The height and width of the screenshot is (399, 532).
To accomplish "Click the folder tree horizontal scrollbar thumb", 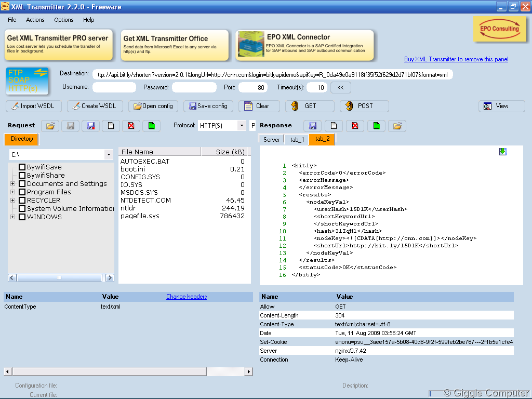I will point(59,278).
